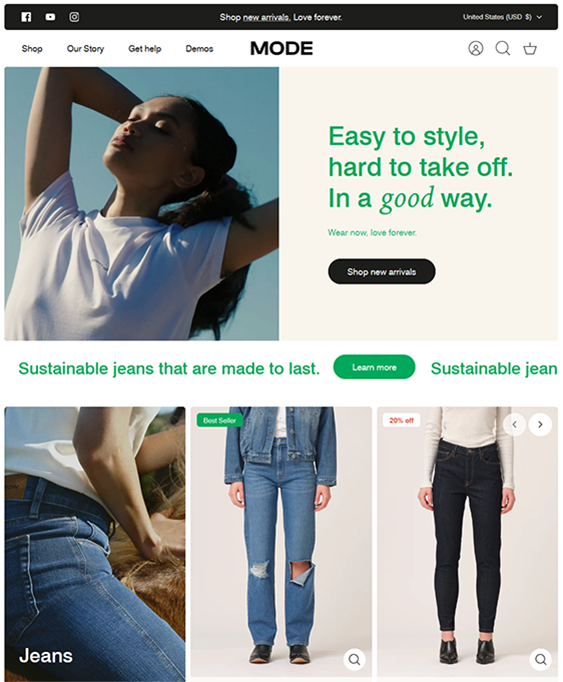Screen dimensions: 563x682
Task: Open the Shop menu
Action: click(x=32, y=49)
